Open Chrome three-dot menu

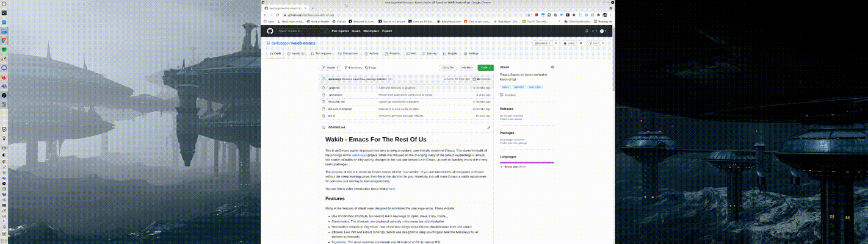tap(612, 15)
